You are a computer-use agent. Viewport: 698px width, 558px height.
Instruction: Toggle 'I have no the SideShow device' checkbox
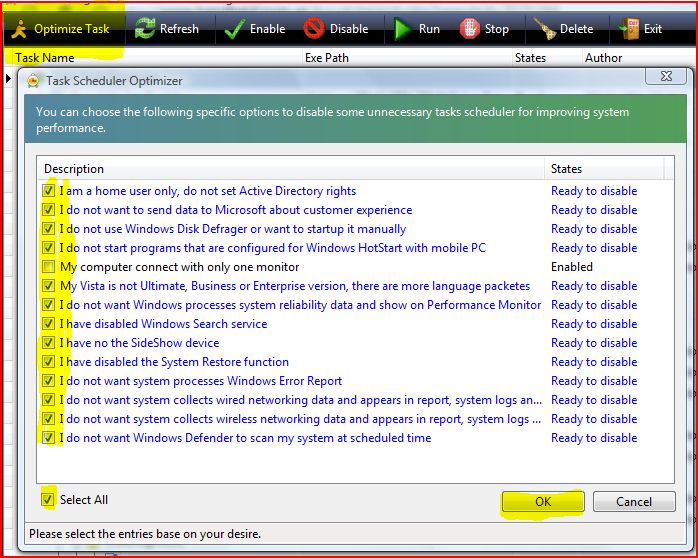49,343
